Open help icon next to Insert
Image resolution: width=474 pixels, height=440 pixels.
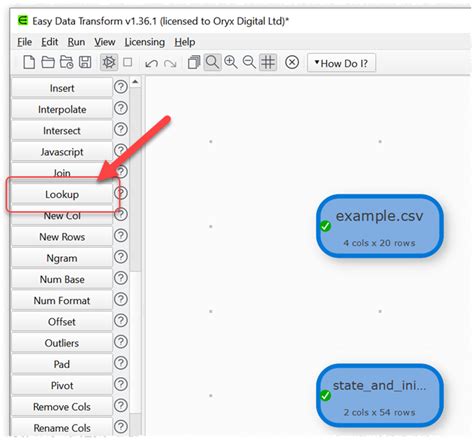121,87
